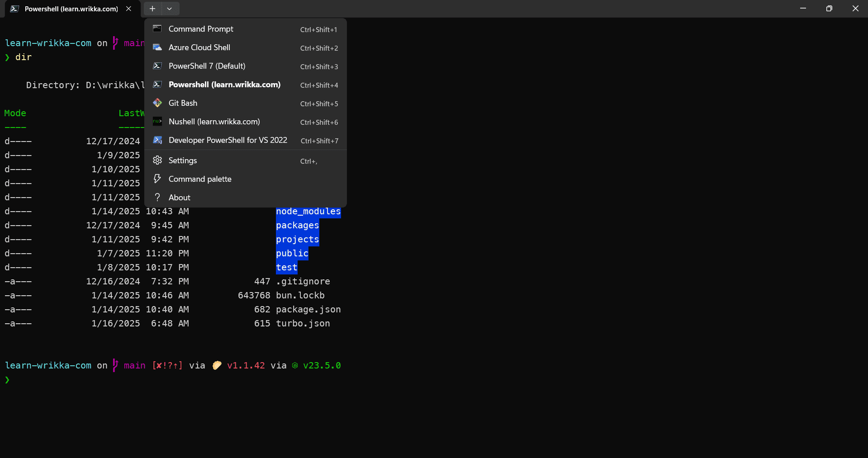This screenshot has height=458, width=868.
Task: Restore down the Terminal window
Action: coord(829,9)
